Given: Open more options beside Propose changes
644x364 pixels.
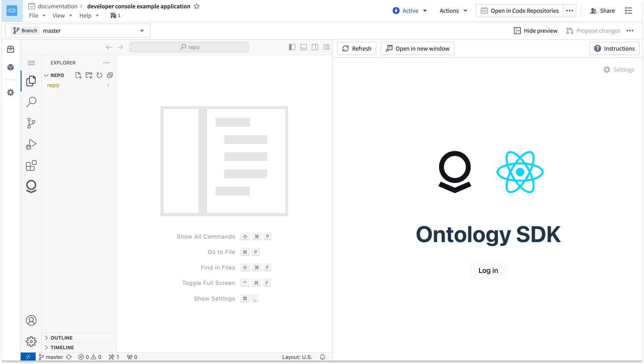Looking at the screenshot, I should [x=630, y=31].
